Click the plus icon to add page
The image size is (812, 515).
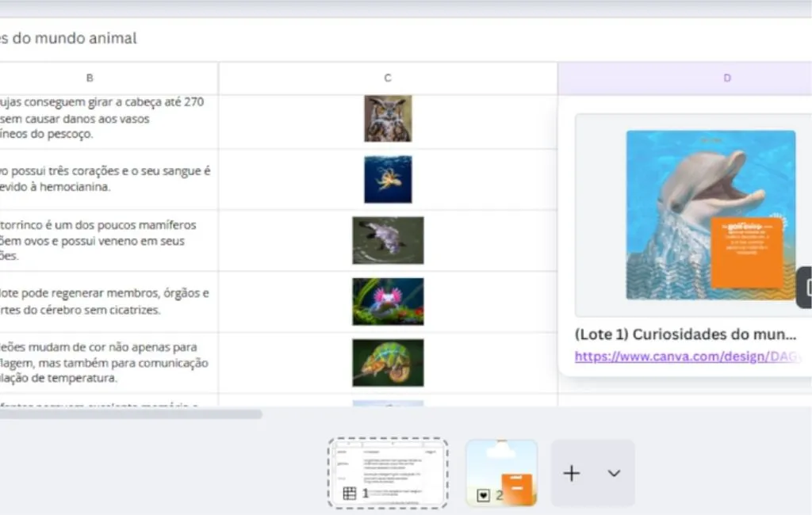572,473
